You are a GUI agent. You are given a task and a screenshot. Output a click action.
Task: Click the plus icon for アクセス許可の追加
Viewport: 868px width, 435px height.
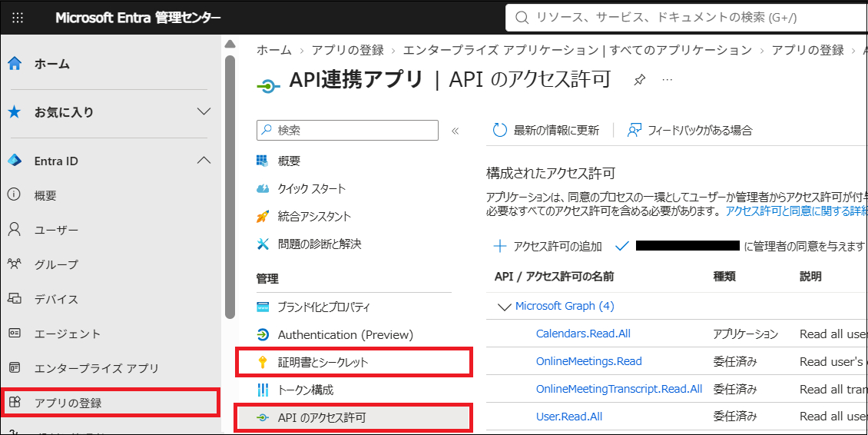click(500, 247)
